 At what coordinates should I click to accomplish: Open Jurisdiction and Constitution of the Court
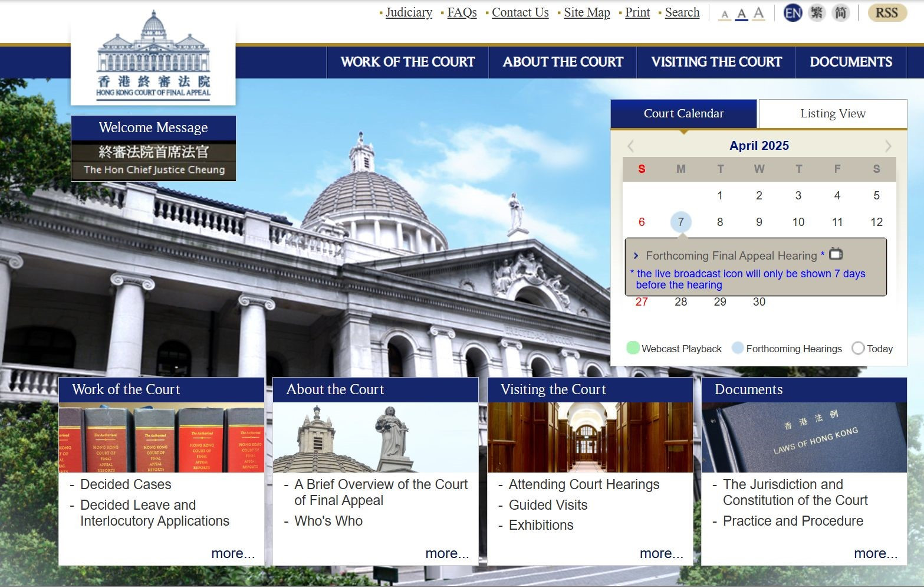[x=795, y=492]
